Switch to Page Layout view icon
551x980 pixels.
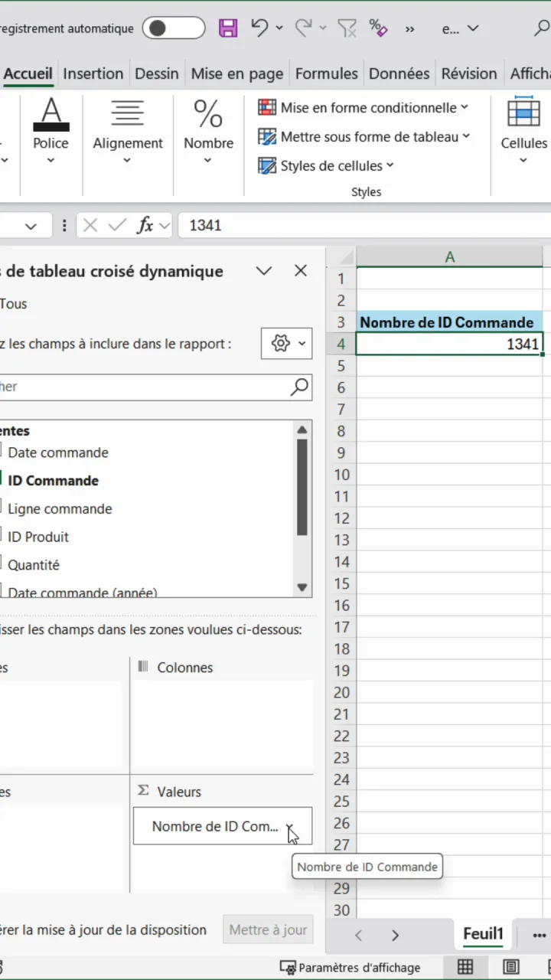click(511, 967)
